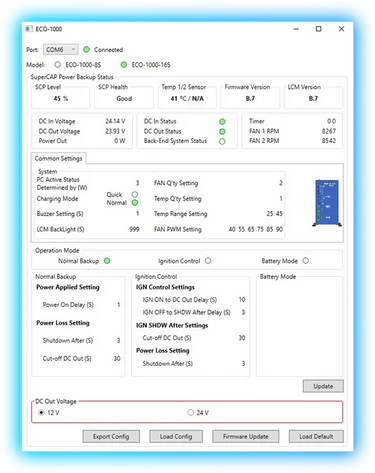Click the Update button
This screenshot has height=473, width=375.
click(x=323, y=386)
